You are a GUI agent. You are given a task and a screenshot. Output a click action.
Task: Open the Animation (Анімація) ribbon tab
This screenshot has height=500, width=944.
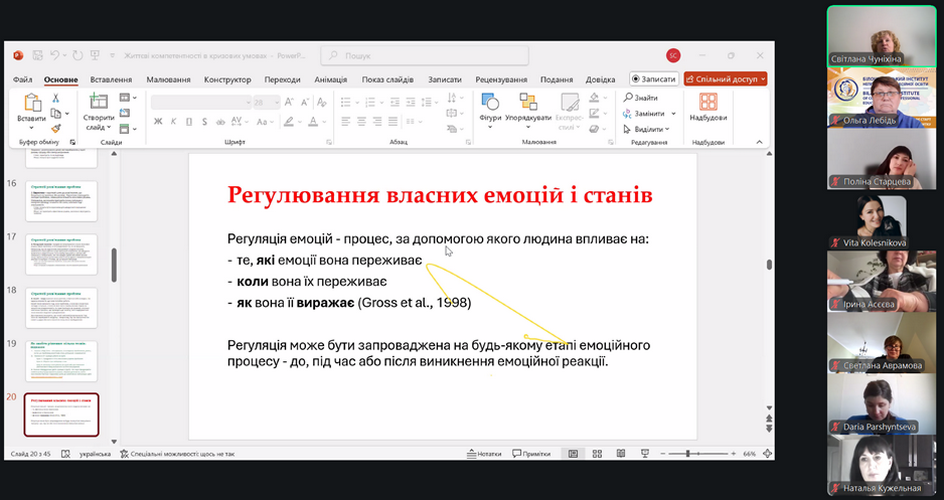click(330, 80)
